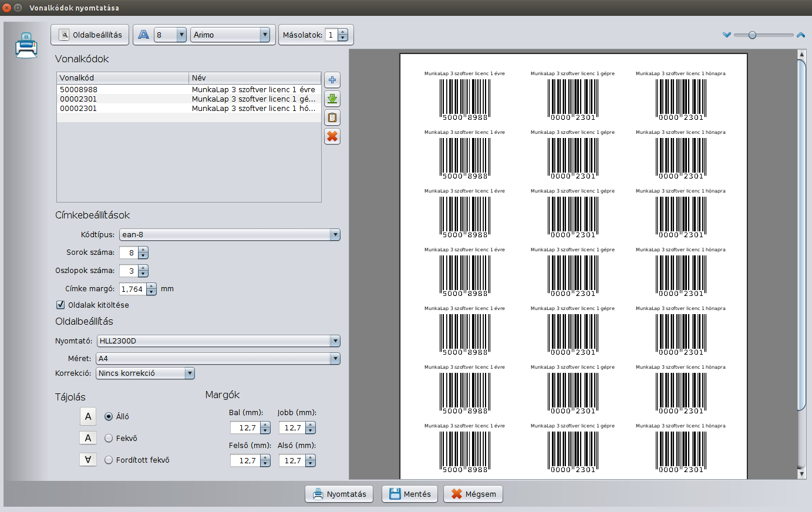This screenshot has height=512, width=812.
Task: Expand the Nyomtató HLL2300D dropdown
Action: tap(218, 341)
